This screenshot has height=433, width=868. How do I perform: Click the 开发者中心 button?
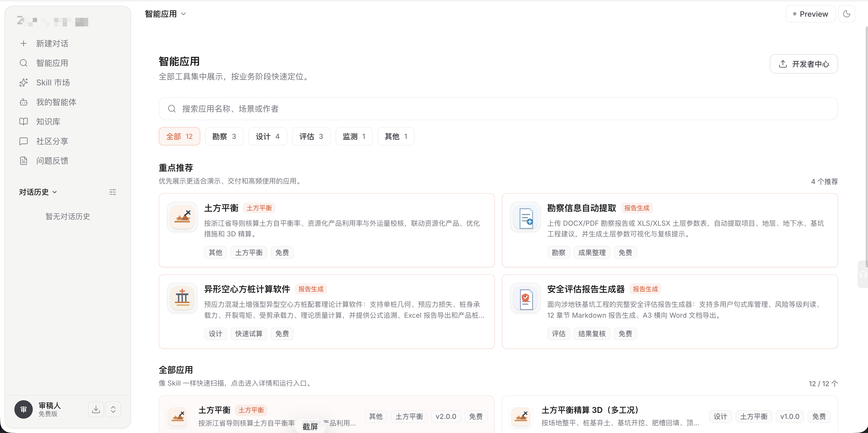tap(804, 64)
